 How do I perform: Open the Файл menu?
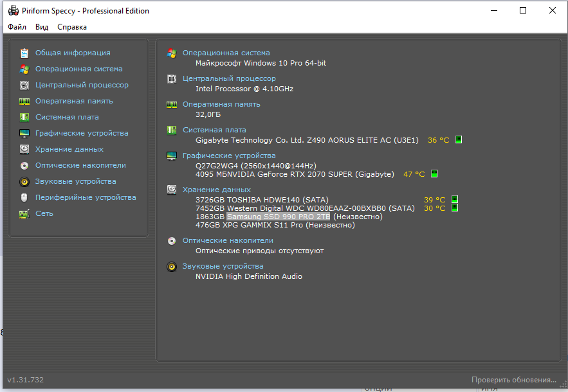pyautogui.click(x=17, y=27)
